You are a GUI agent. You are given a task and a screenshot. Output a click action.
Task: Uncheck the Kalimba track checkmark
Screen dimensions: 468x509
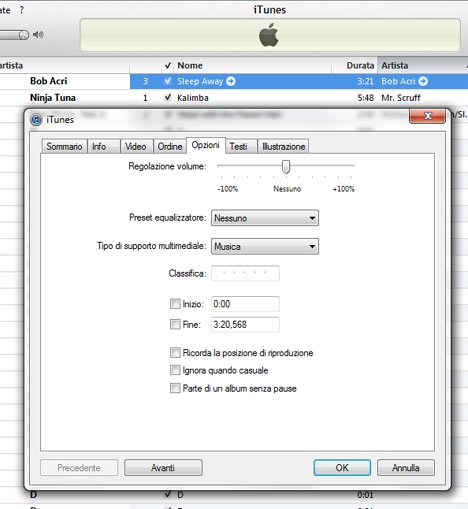click(168, 97)
